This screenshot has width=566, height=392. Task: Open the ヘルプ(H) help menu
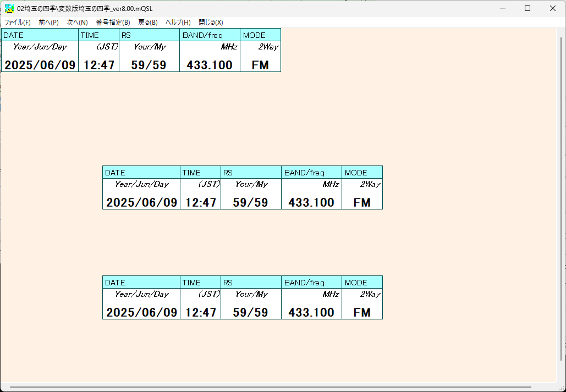(x=178, y=23)
